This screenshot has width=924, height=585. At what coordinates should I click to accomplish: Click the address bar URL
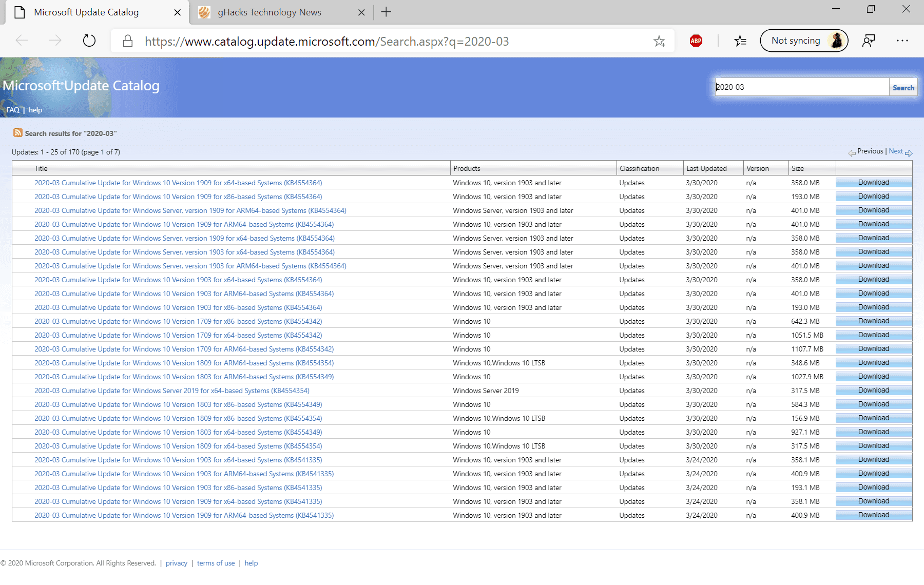(x=326, y=42)
